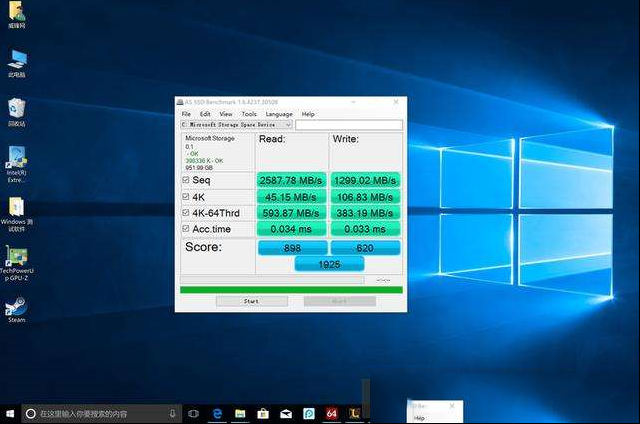Click the 4K-64Thrd write result 383.19 MB/s
Viewport: 640px width, 424px height.
click(365, 213)
